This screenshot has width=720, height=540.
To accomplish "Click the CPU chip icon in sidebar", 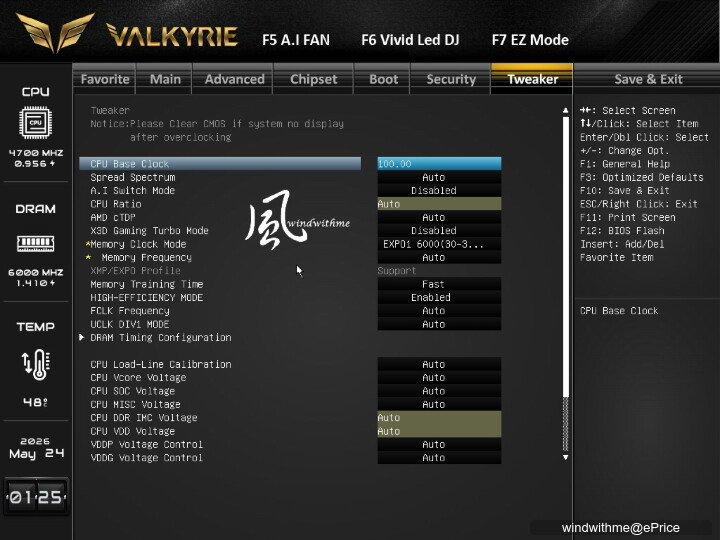I will point(35,123).
